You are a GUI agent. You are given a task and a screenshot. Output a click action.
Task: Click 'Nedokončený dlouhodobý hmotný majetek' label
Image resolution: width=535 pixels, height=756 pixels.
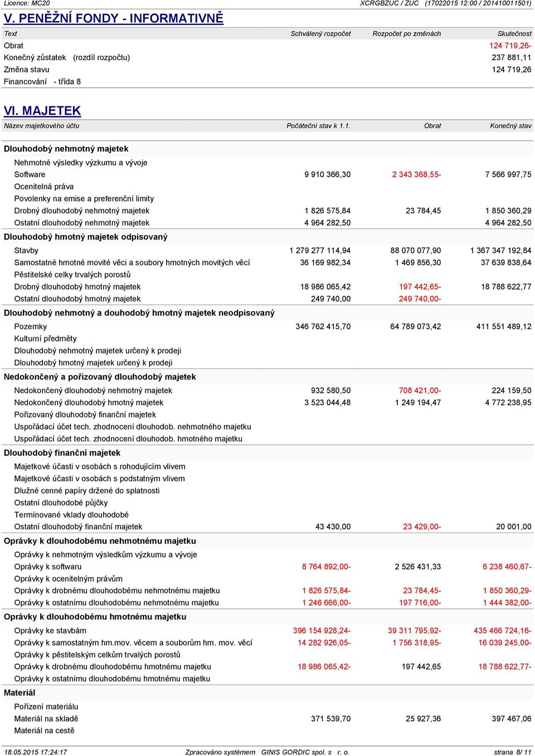89,402
